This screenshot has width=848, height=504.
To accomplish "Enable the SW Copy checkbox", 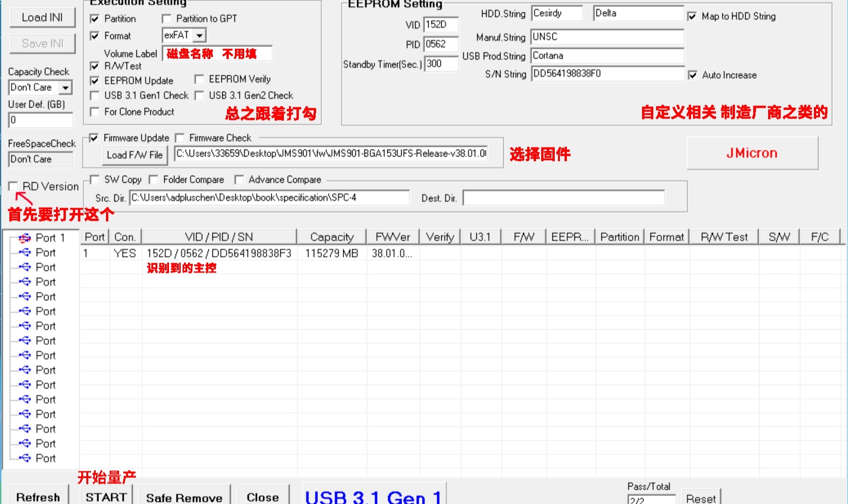I will tap(95, 180).
